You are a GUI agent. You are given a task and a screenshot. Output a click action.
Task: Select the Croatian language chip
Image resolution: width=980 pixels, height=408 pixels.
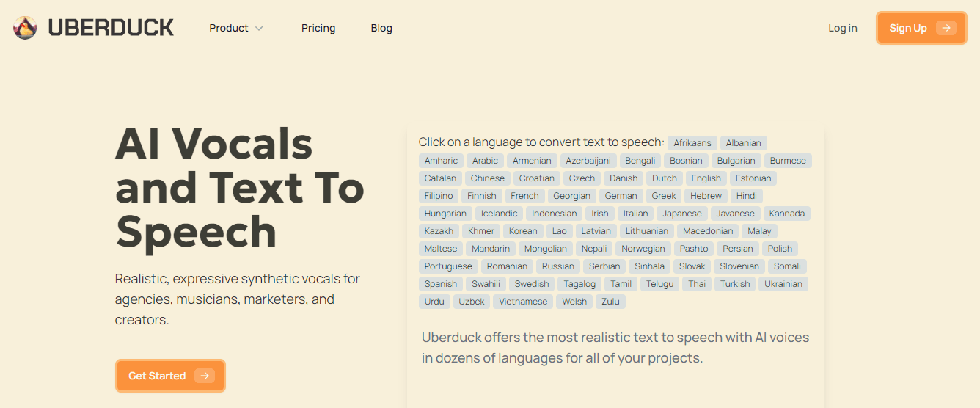537,178
